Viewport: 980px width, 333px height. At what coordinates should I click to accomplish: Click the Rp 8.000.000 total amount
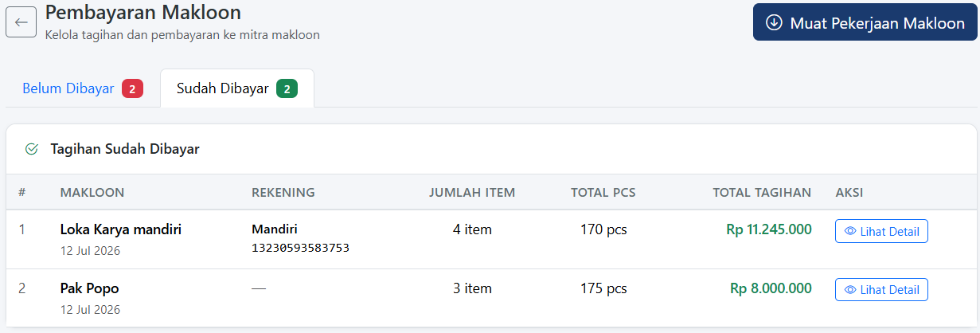[x=771, y=288]
